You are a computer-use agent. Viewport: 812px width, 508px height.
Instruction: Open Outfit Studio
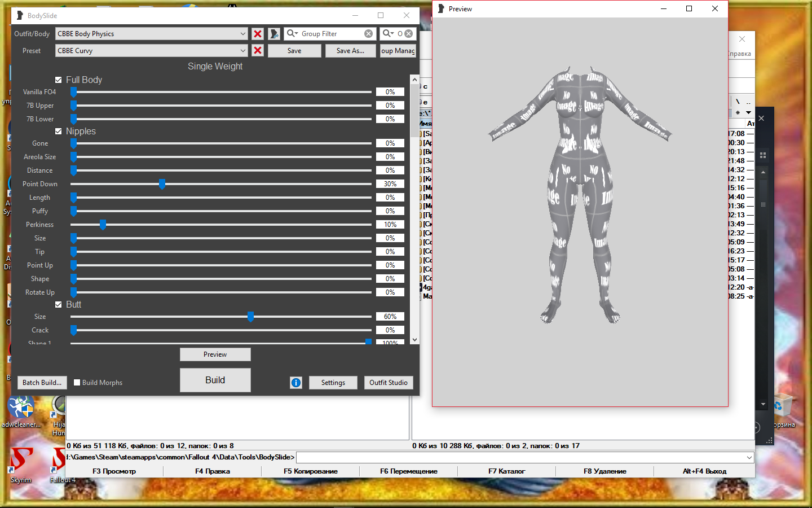click(388, 383)
